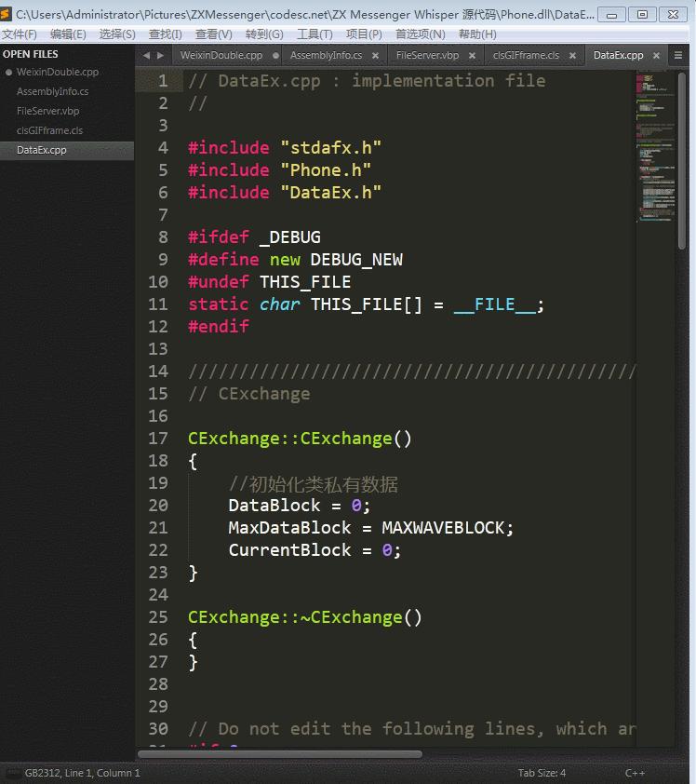Image resolution: width=696 pixels, height=784 pixels.
Task: Click the CExchange::~CExchange() destructor definition
Action: coord(305,617)
